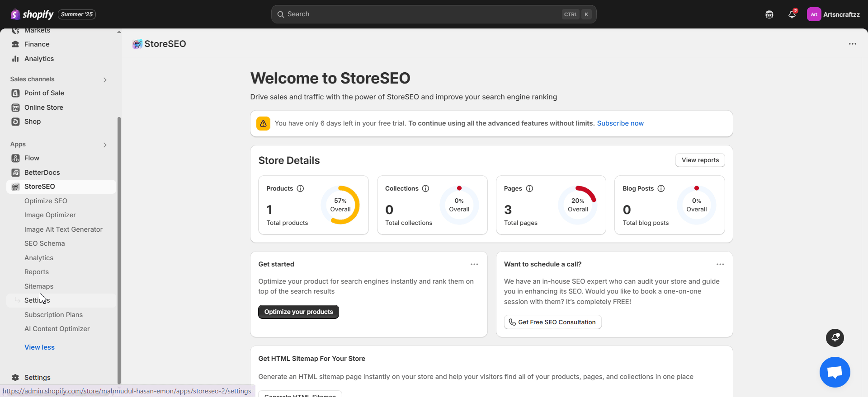This screenshot has width=868, height=397.
Task: Click the trial warning alert icon
Action: [x=263, y=123]
